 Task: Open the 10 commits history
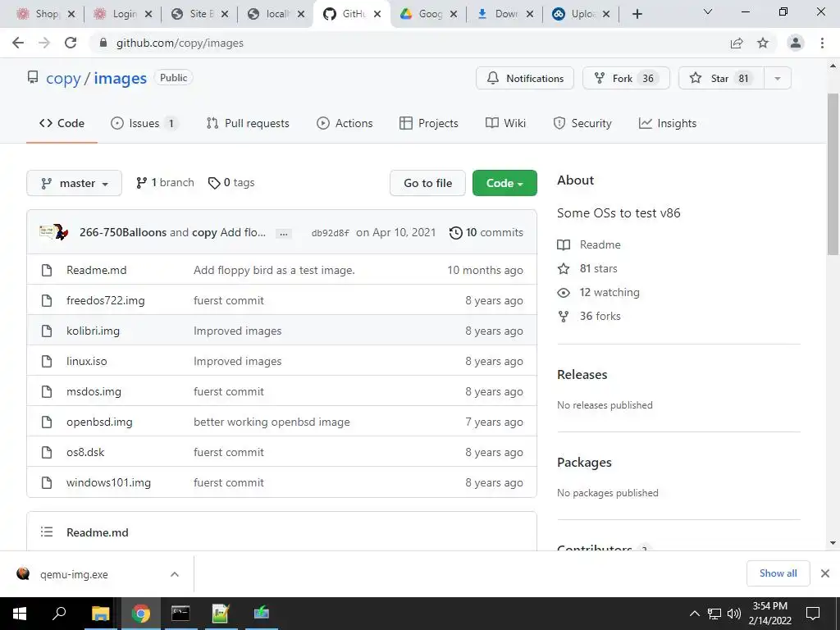pyautogui.click(x=486, y=232)
